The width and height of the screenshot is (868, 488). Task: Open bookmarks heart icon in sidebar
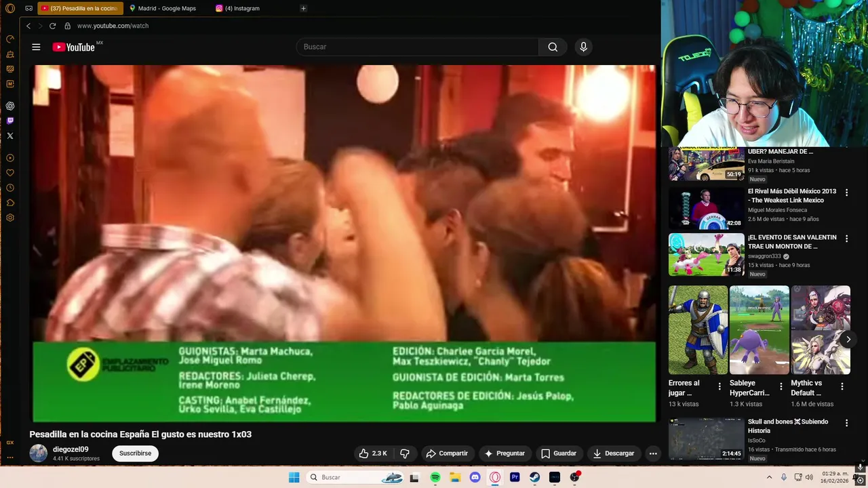click(x=10, y=173)
